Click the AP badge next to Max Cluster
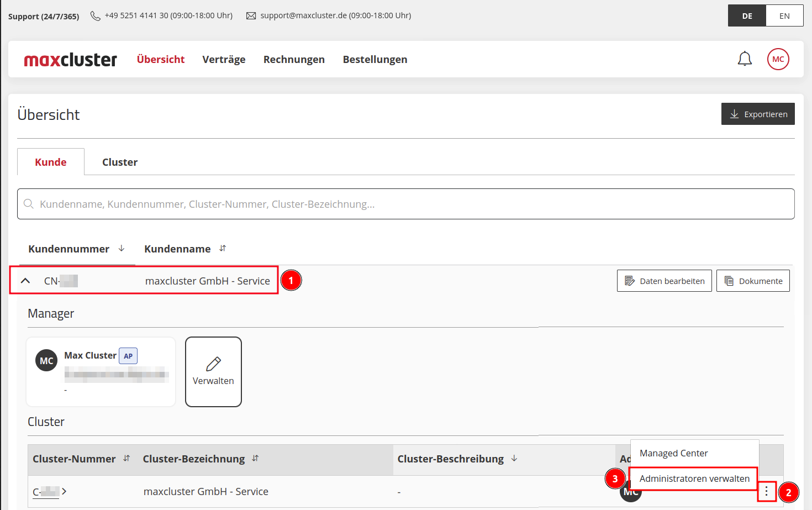This screenshot has height=510, width=812. [128, 356]
